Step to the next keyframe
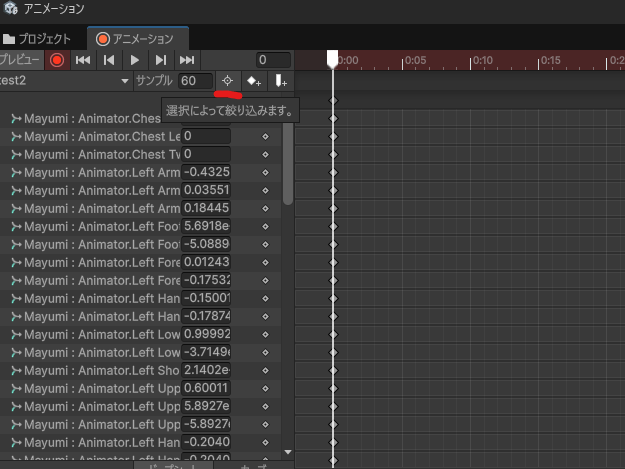 (x=161, y=60)
